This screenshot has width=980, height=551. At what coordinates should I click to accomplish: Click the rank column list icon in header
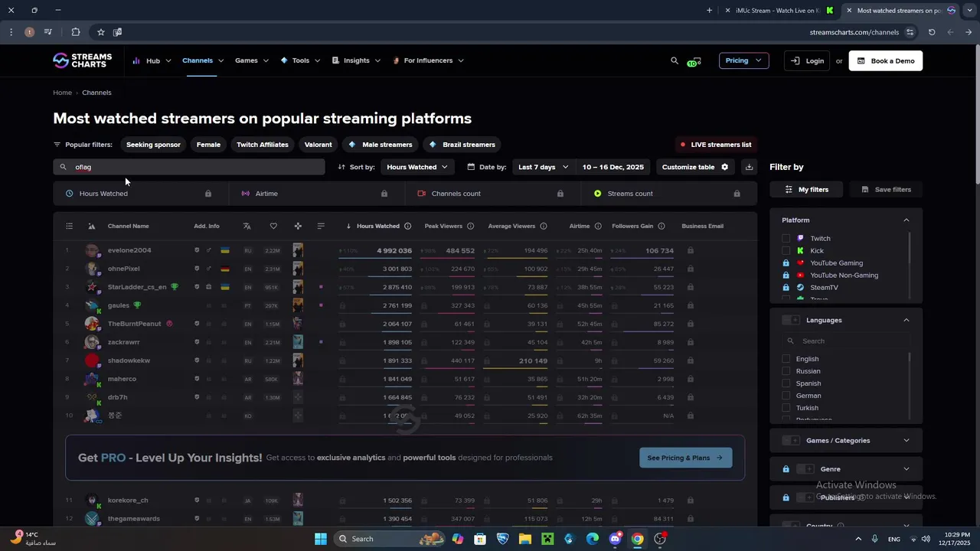tap(69, 226)
